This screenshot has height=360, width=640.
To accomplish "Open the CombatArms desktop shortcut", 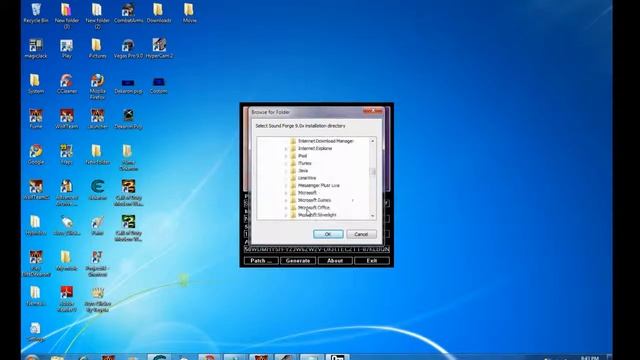I will [128, 13].
